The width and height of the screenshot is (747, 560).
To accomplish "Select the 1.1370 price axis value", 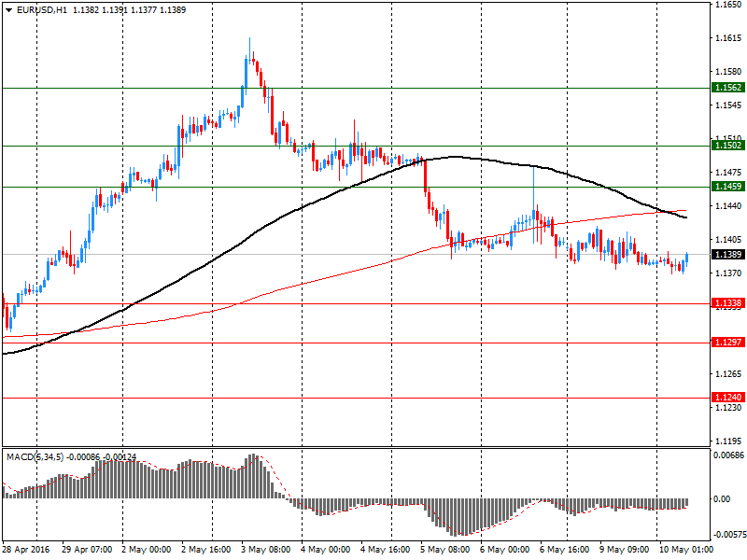I will coord(728,273).
